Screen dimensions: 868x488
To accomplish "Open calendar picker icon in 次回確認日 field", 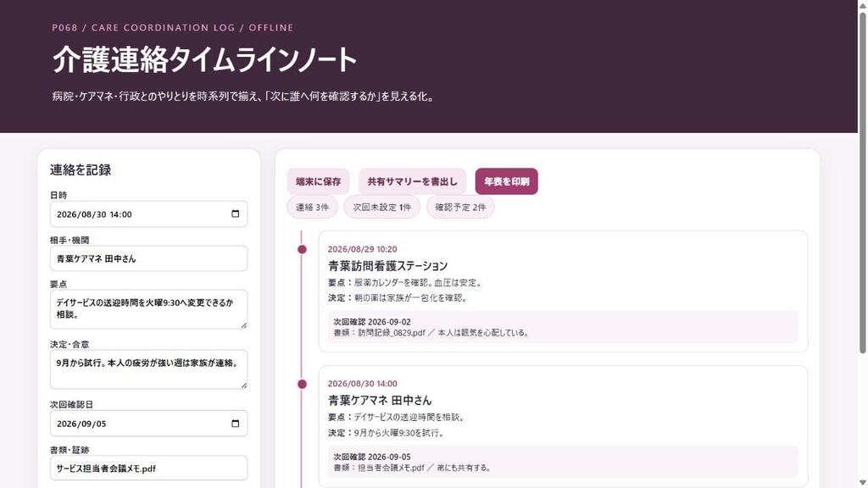I will click(236, 424).
